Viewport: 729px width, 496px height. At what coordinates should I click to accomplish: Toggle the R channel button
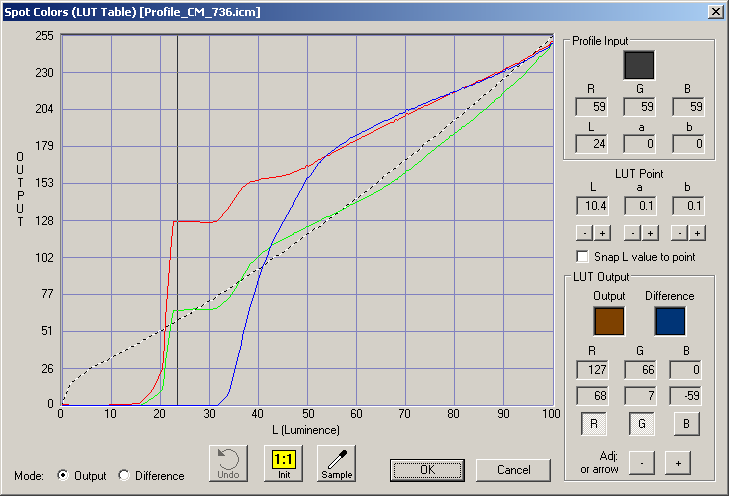593,424
